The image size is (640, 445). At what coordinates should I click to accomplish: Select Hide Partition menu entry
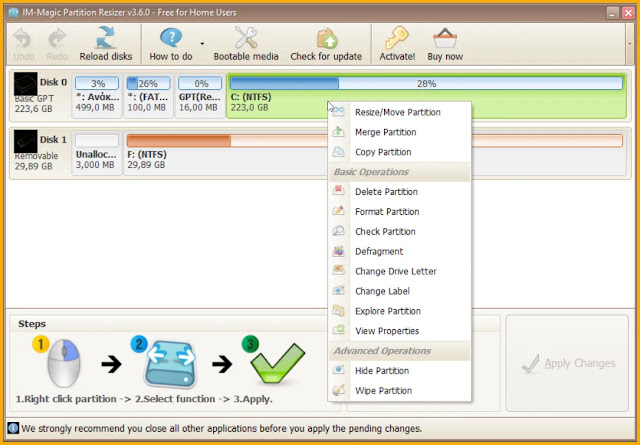(x=400, y=371)
